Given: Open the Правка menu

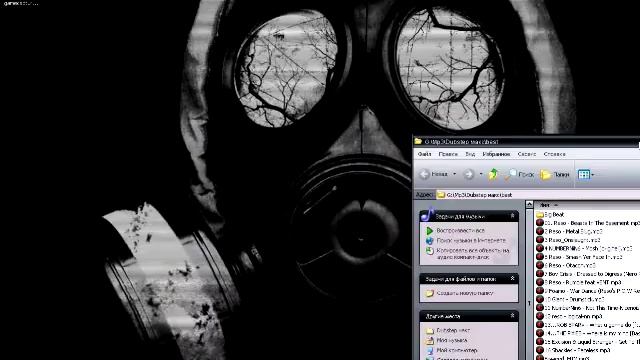Looking at the screenshot, I should 448,154.
